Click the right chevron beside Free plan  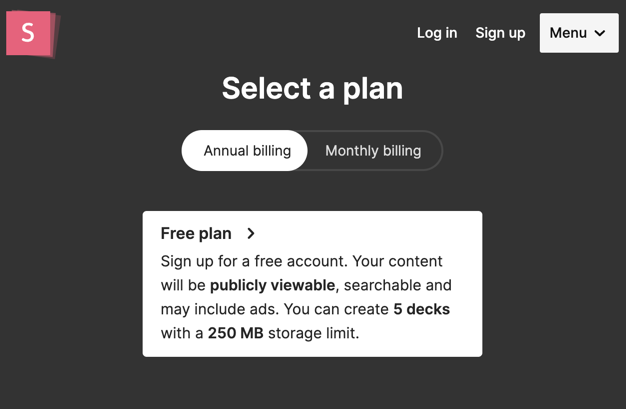click(x=251, y=233)
